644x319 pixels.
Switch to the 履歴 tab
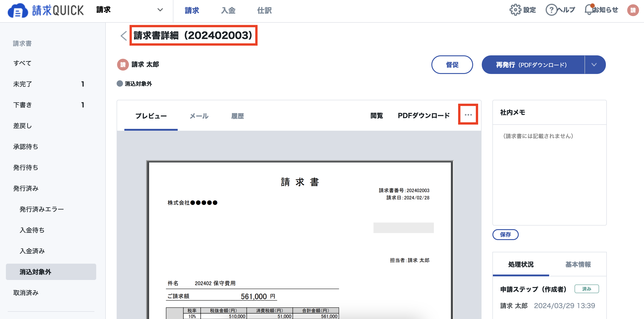tap(238, 115)
